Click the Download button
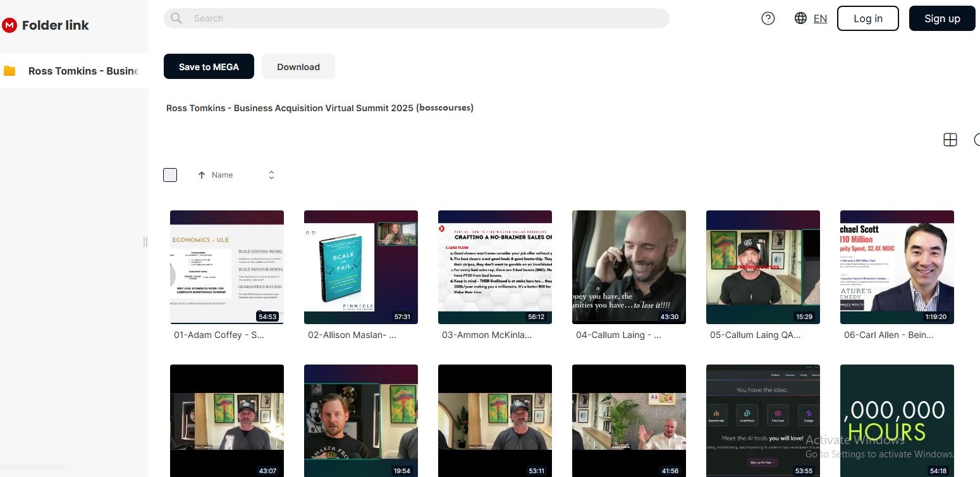Image resolution: width=980 pixels, height=477 pixels. [x=298, y=67]
